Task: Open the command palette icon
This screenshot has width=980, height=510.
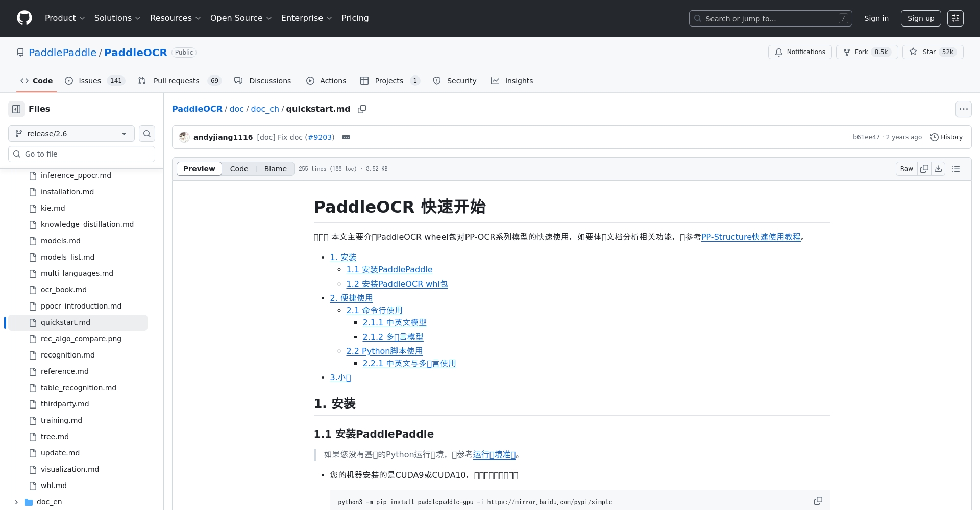Action: 955,18
